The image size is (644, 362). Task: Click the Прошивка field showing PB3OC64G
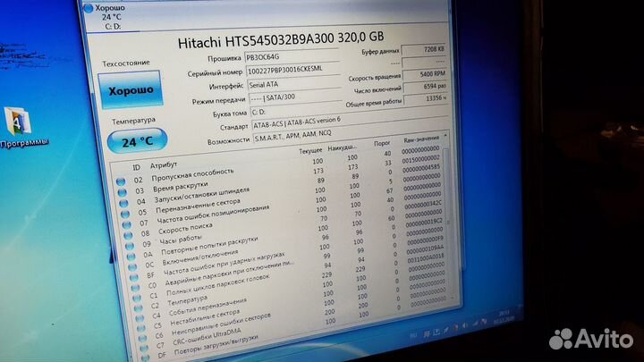[x=292, y=56]
